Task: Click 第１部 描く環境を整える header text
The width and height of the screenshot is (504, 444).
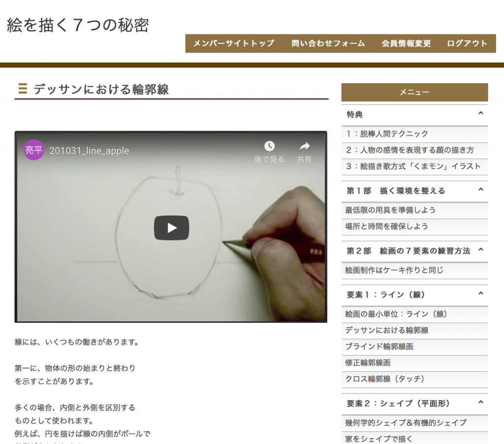Action: [x=396, y=191]
